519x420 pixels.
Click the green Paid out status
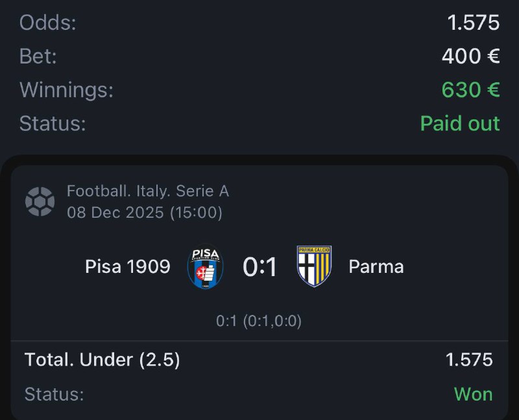click(459, 123)
